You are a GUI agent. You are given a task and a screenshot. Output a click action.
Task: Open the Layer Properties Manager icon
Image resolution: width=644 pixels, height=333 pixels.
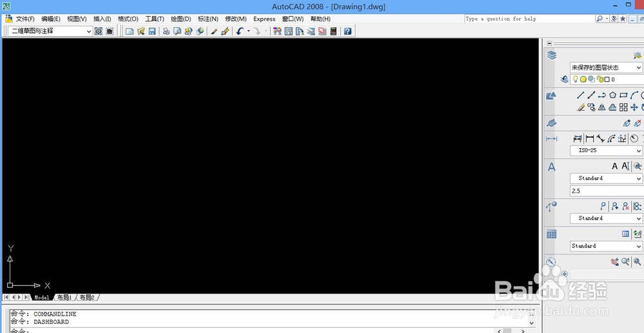[637, 55]
